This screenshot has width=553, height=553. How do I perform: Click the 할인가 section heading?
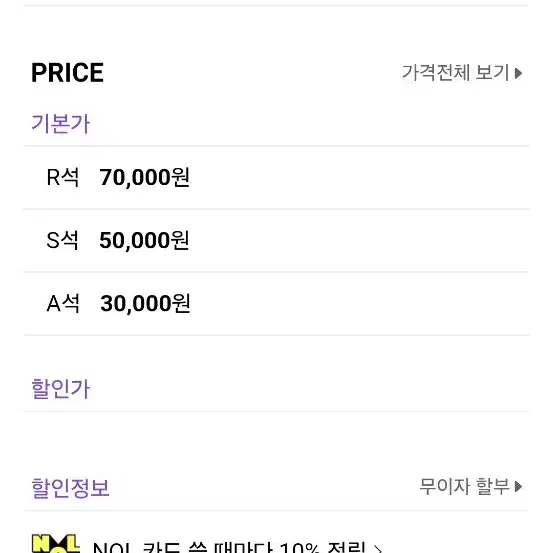click(x=61, y=389)
